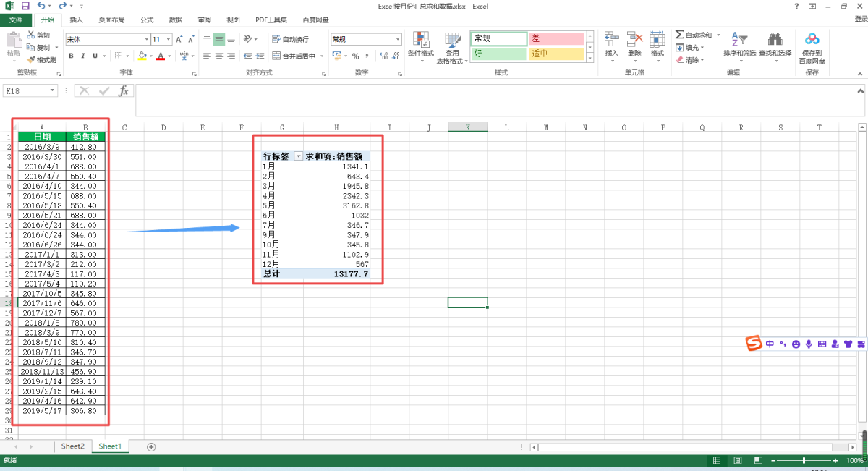Click the Cut (剪切) scissors icon
Viewport: 868px width, 471px height.
(38, 35)
